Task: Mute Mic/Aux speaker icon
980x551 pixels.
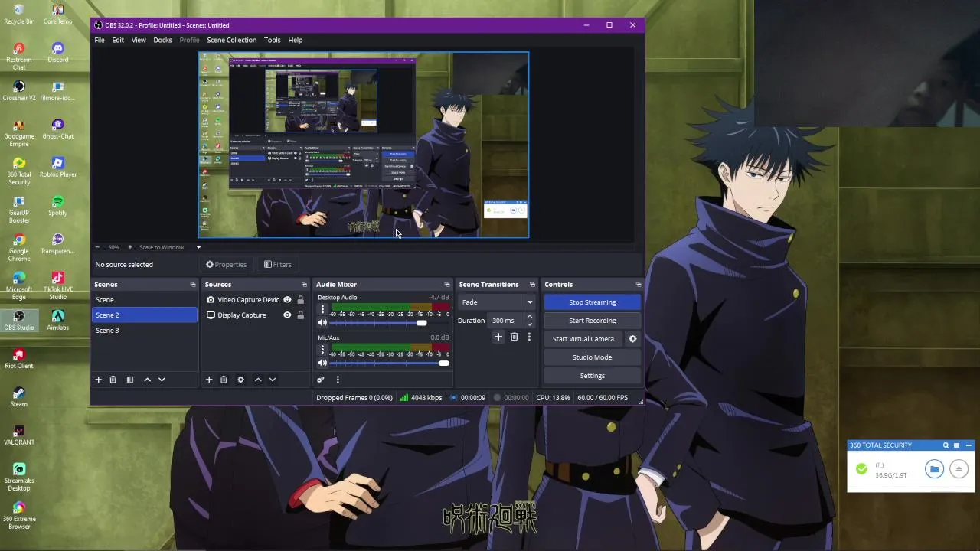Action: (x=322, y=363)
